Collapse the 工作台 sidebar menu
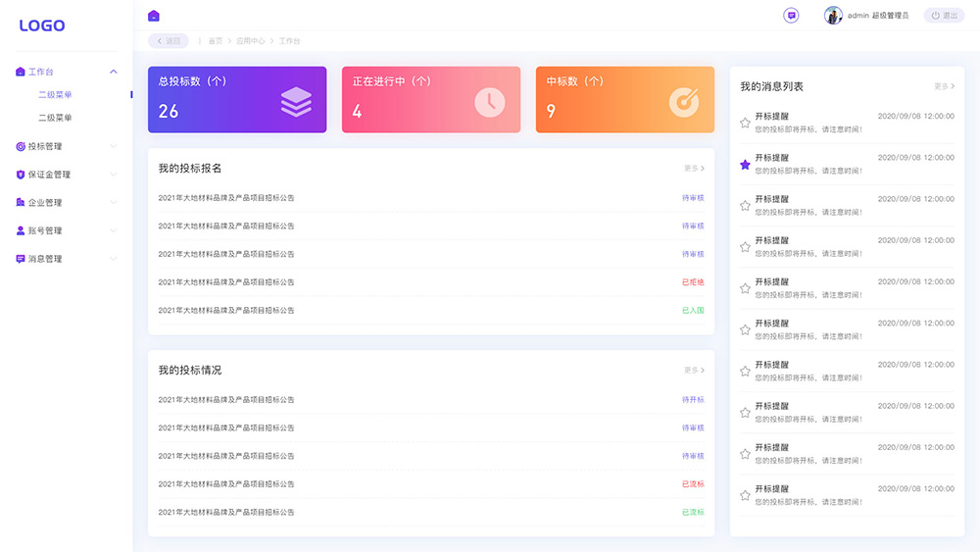Image resolution: width=980 pixels, height=552 pixels. click(113, 72)
